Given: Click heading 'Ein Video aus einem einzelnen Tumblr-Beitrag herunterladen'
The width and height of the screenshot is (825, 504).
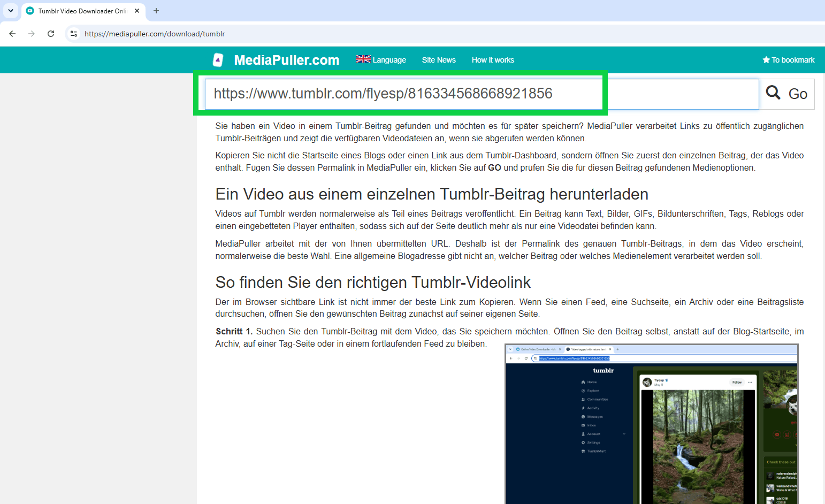Looking at the screenshot, I should [432, 194].
